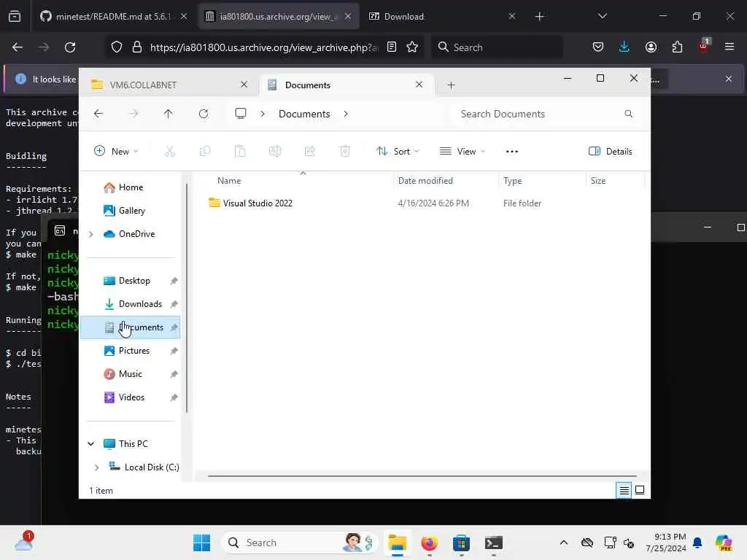Open Firefox extensions puzzle icon
747x560 pixels.
(x=677, y=47)
